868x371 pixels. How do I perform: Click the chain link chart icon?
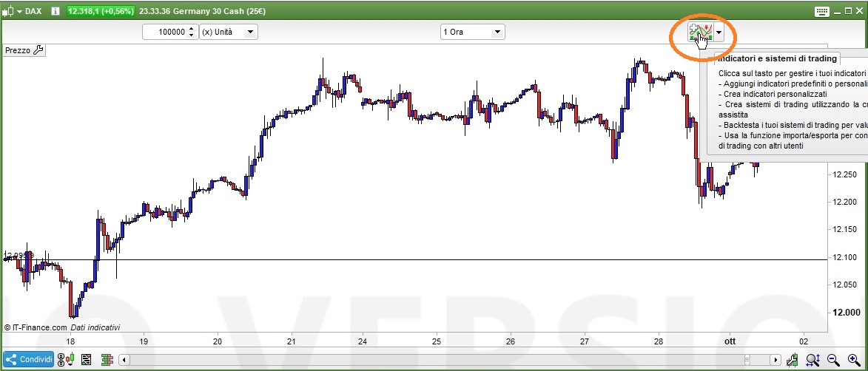(x=61, y=359)
